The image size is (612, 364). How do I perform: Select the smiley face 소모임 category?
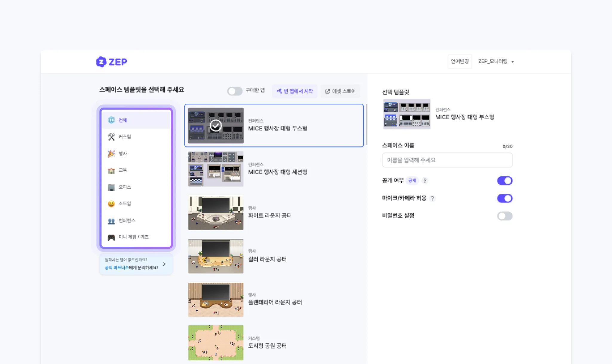[111, 204]
